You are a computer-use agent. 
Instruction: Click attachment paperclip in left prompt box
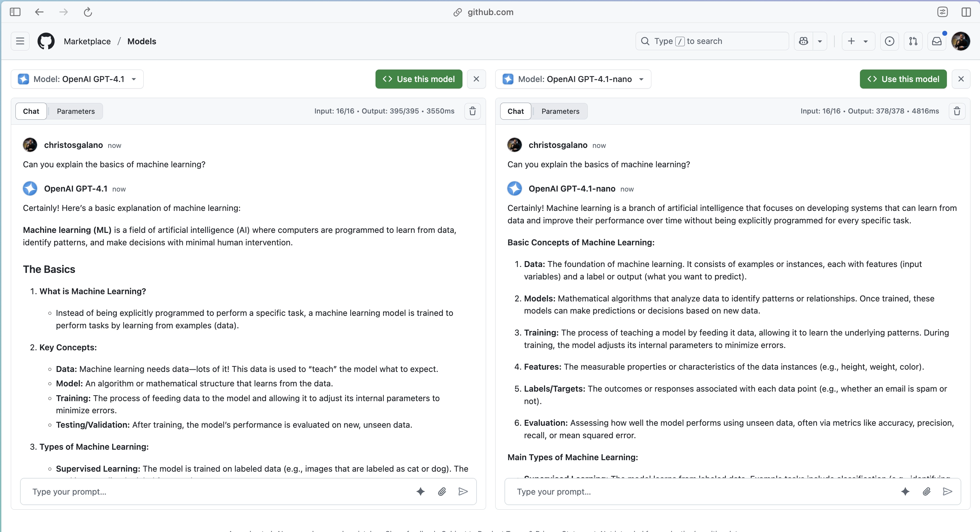(442, 492)
